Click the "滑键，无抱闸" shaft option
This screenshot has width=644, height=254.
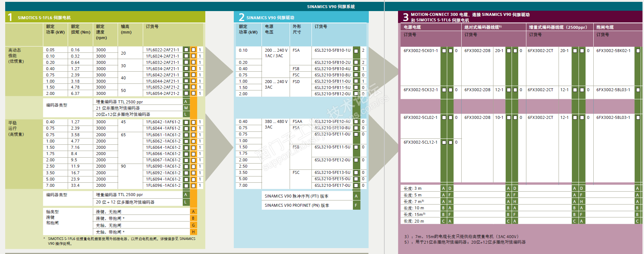108,212
